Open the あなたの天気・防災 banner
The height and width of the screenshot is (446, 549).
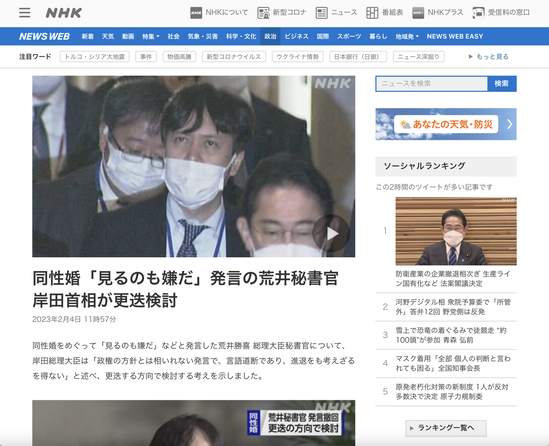446,124
